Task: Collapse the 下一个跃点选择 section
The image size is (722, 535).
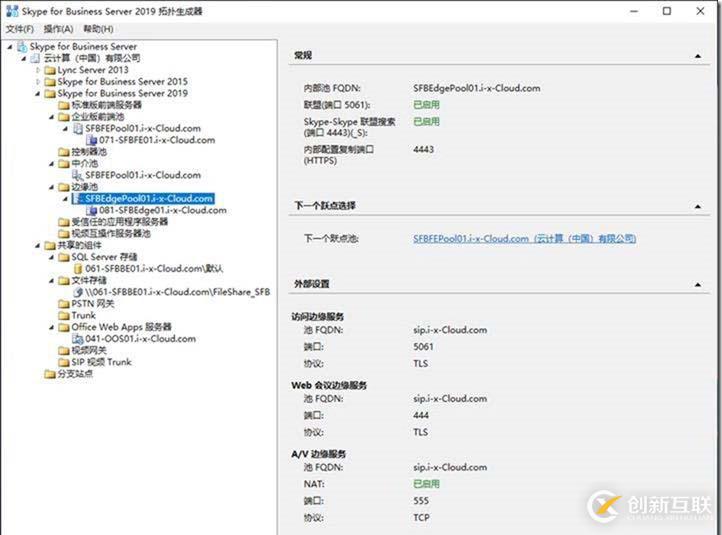Action: pos(698,206)
